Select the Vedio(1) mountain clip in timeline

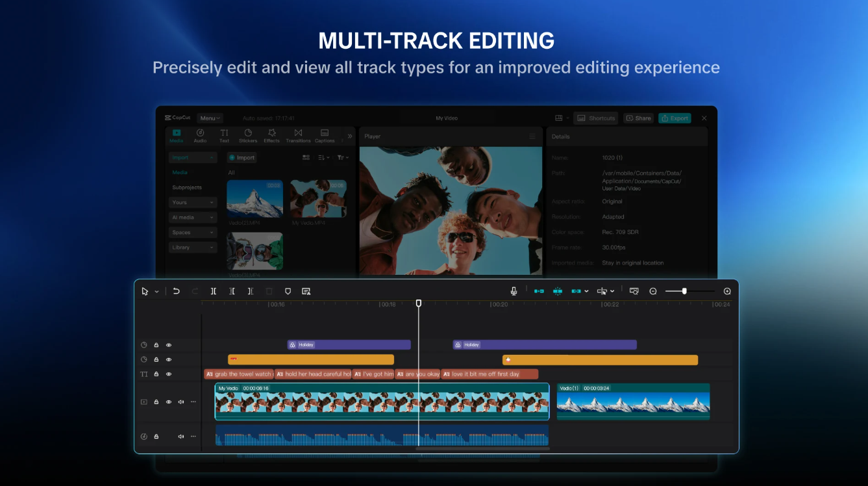[633, 402]
